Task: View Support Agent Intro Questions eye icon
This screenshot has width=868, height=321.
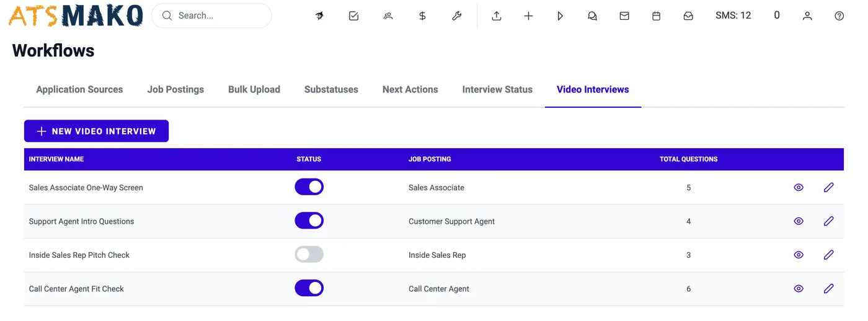Action: coord(799,221)
